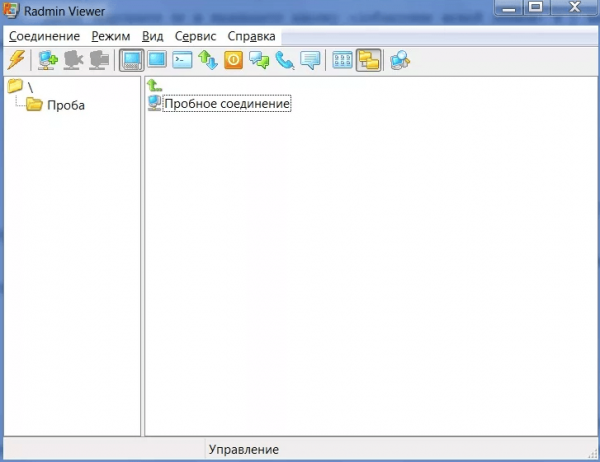Select Full Control mode icon
The width and height of the screenshot is (600, 462).
click(x=132, y=60)
